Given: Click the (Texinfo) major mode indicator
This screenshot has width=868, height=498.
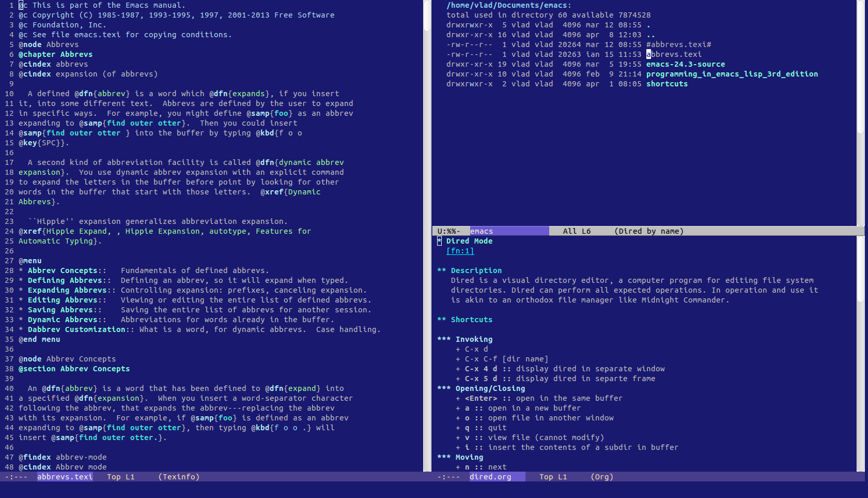Looking at the screenshot, I should 179,477.
